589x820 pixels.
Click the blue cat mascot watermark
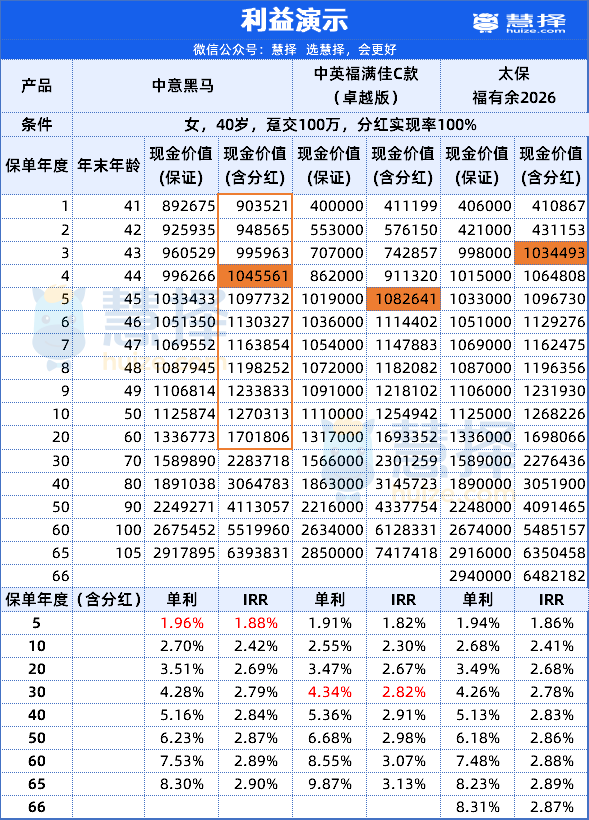pyautogui.click(x=59, y=321)
